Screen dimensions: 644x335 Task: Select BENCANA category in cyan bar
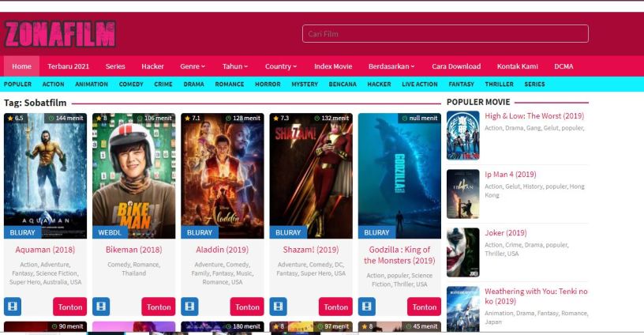tap(343, 84)
